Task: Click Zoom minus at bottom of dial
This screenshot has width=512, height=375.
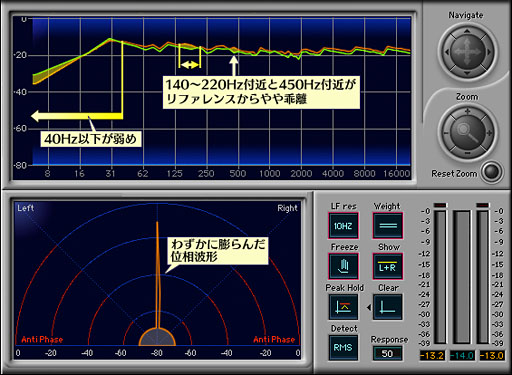Action: point(467,153)
